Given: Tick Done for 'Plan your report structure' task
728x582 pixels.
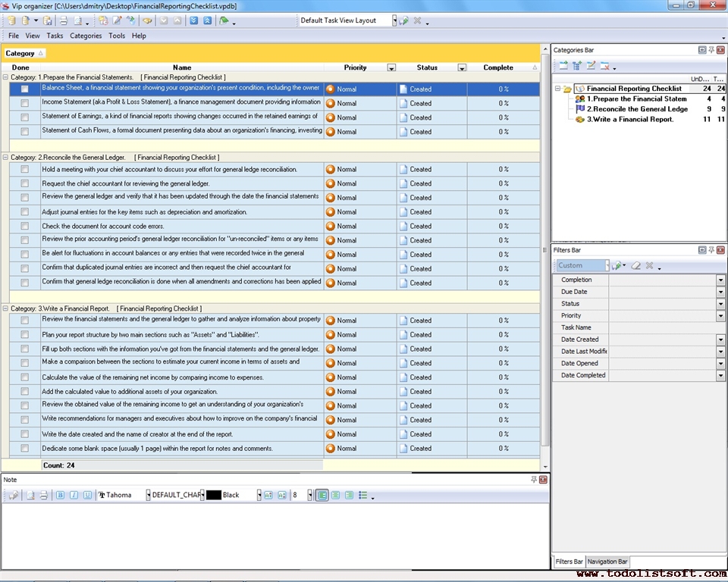Looking at the screenshot, I should [x=25, y=335].
